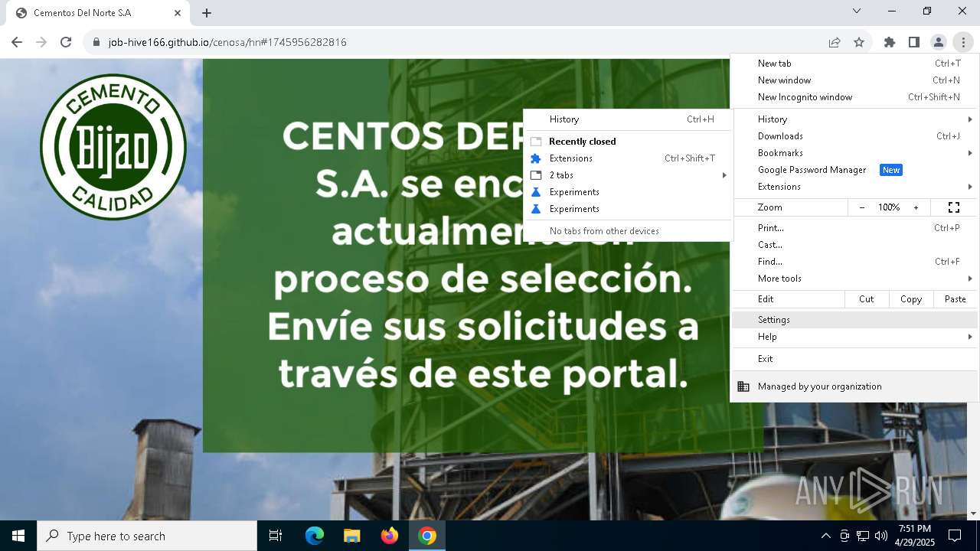The width and height of the screenshot is (980, 551).
Task: Reopen the second Experiments entry
Action: click(x=628, y=209)
